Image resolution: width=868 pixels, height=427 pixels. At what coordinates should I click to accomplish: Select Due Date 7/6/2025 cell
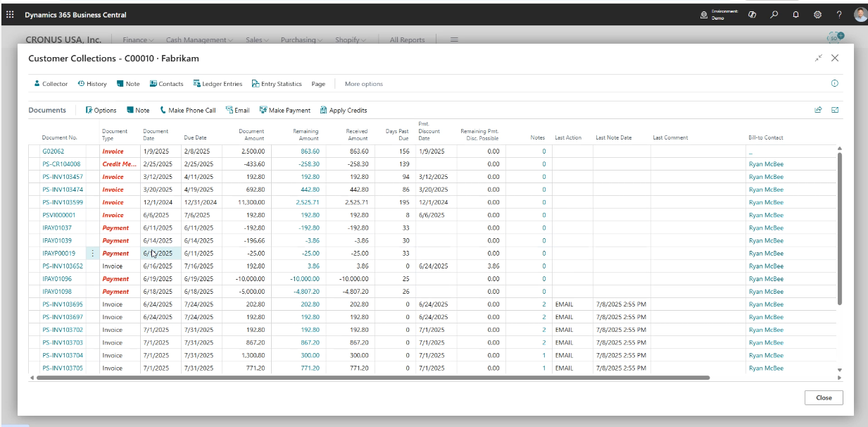tap(201, 215)
